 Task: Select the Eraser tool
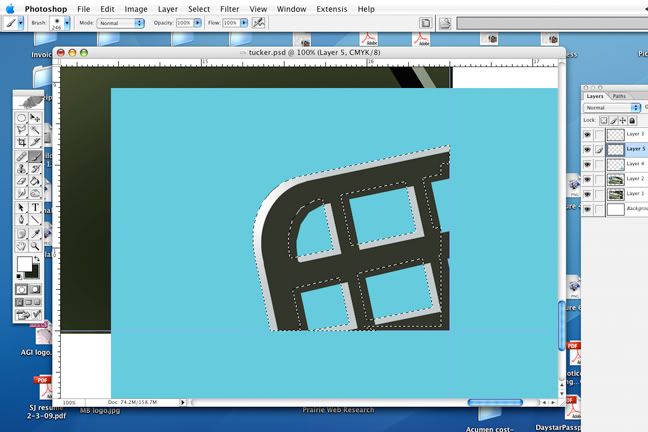[21, 181]
